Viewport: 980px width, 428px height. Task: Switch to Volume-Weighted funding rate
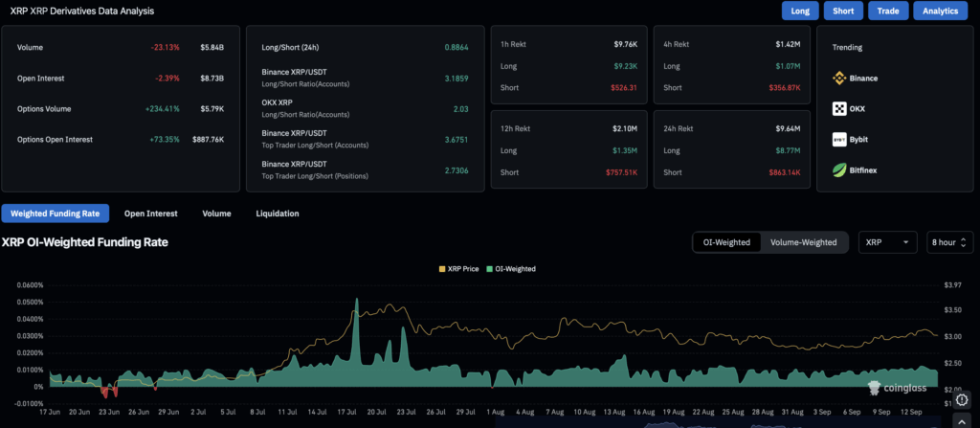click(803, 242)
